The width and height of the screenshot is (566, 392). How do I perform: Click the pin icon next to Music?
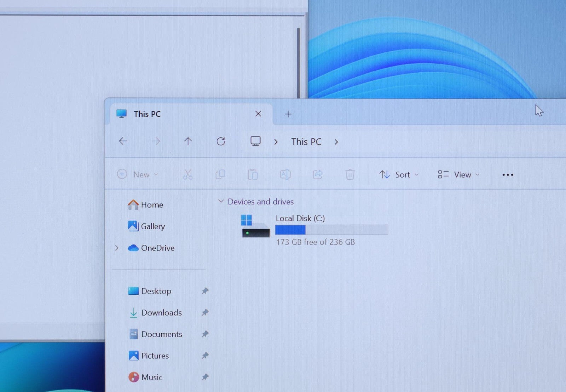(205, 377)
